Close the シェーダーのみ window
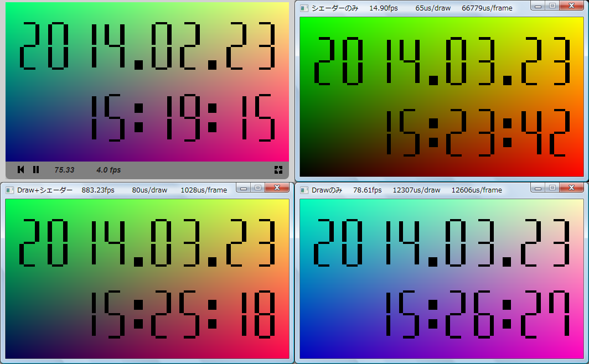589x364 pixels. 571,6
